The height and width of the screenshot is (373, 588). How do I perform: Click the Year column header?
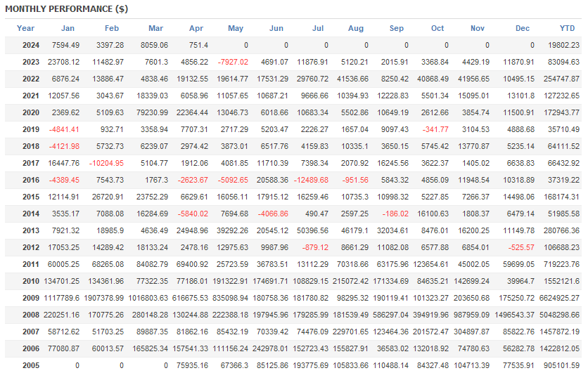pos(25,28)
